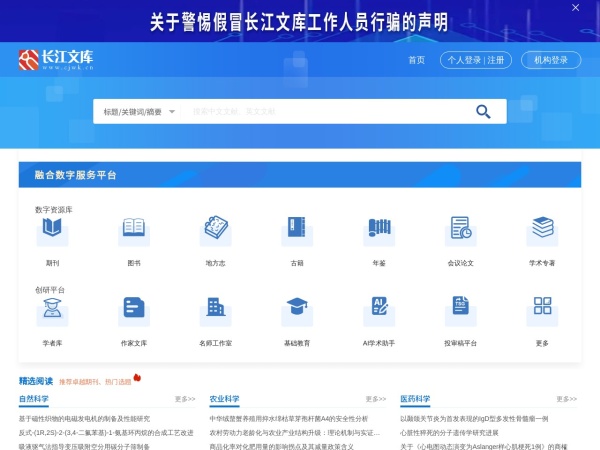Click the 个人登录 | 注册 button
Viewport: 600px width, 450px height.
(x=476, y=60)
